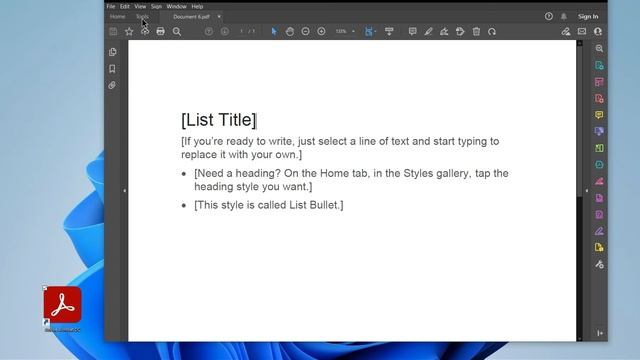
Task: Print the document with the printer icon
Action: (x=160, y=31)
